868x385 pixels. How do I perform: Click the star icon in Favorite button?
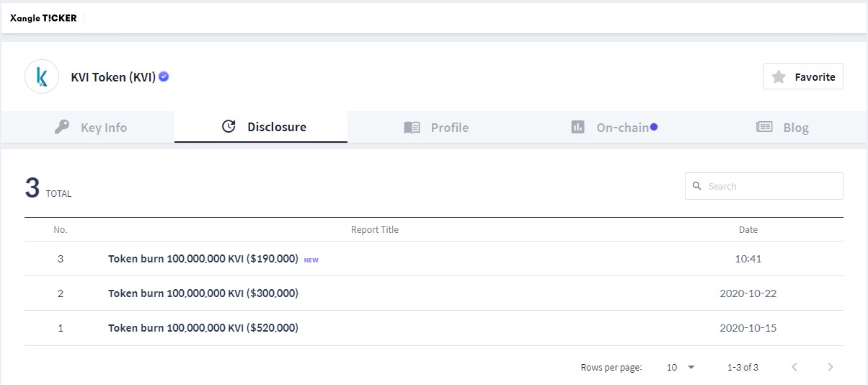point(779,76)
